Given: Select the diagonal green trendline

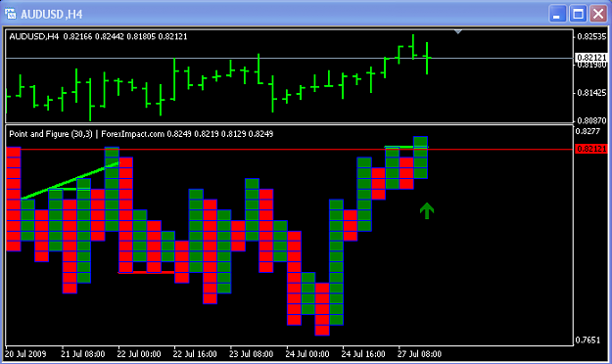Looking at the screenshot, I should point(71,181).
